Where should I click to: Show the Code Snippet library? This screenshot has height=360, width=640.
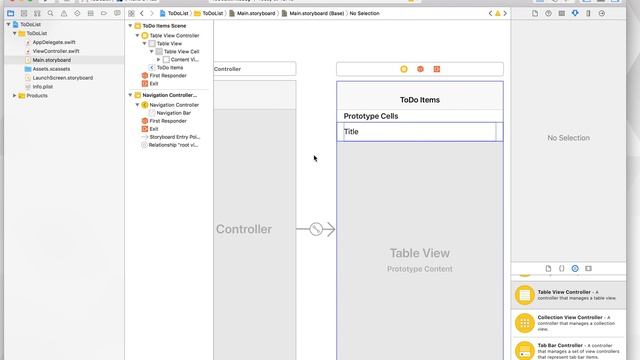[562, 269]
